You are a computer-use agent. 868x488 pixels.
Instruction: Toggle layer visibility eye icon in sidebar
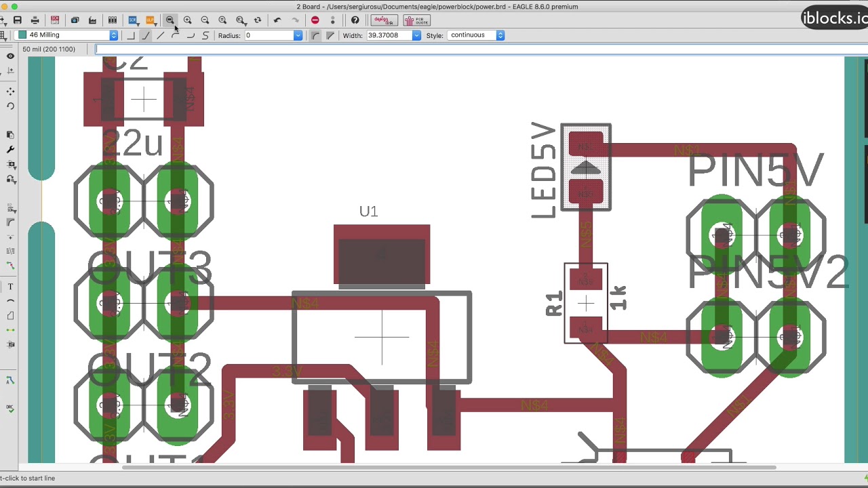pos(10,56)
